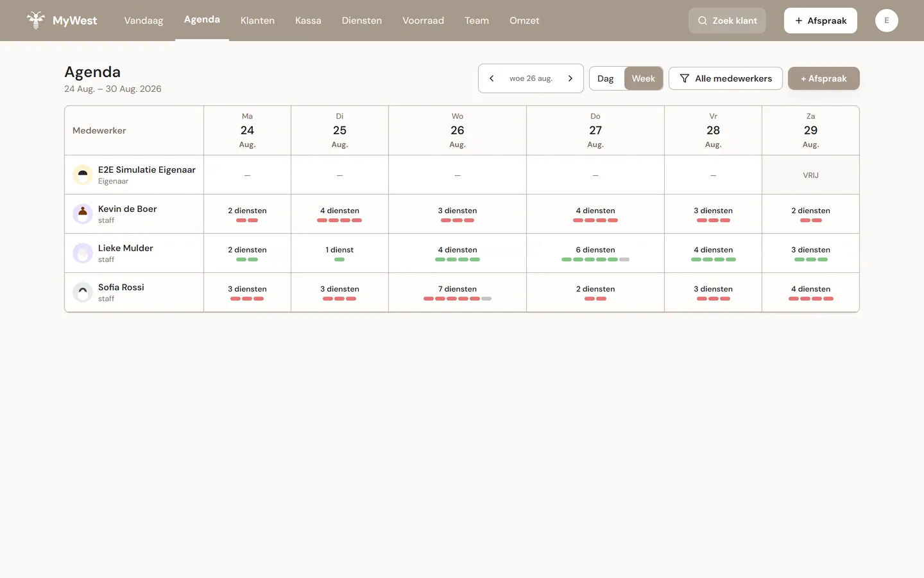This screenshot has height=578, width=924.
Task: Click the Agenda page heading
Action: coord(92,72)
